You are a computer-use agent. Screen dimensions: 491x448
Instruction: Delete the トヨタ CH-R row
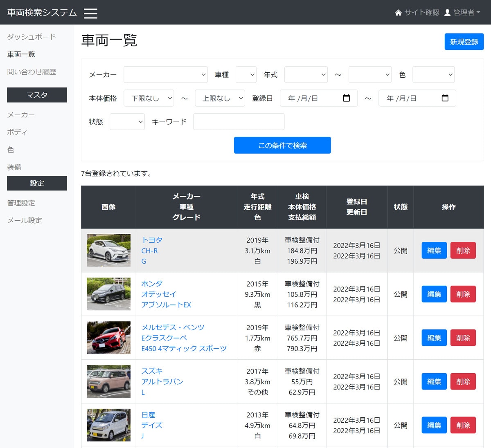pyautogui.click(x=463, y=251)
